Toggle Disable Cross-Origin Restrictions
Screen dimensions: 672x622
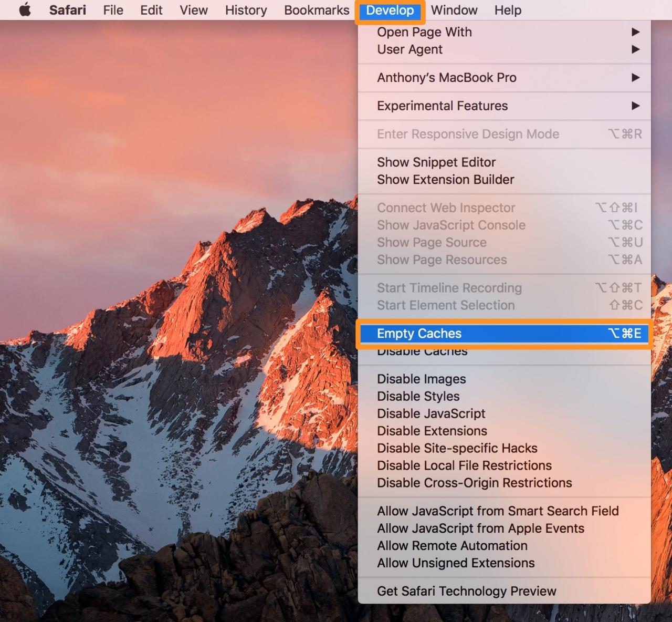[x=474, y=483]
